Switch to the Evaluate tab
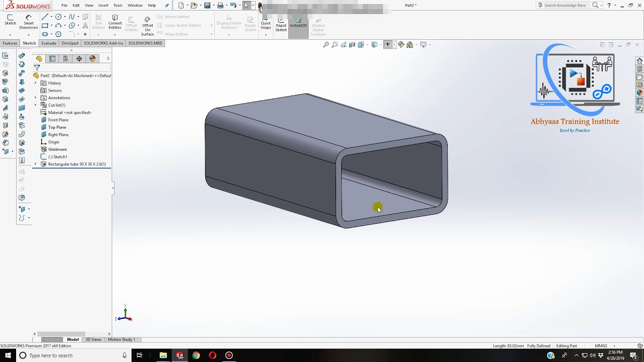 pos(49,43)
